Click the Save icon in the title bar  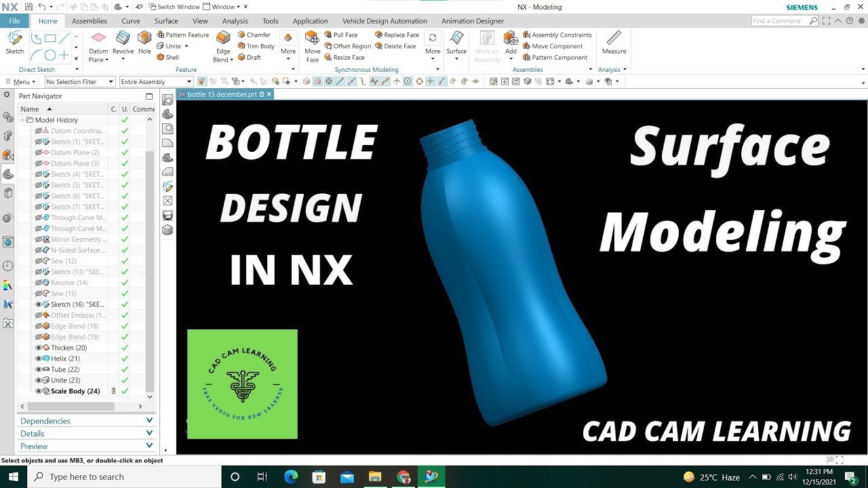[28, 7]
